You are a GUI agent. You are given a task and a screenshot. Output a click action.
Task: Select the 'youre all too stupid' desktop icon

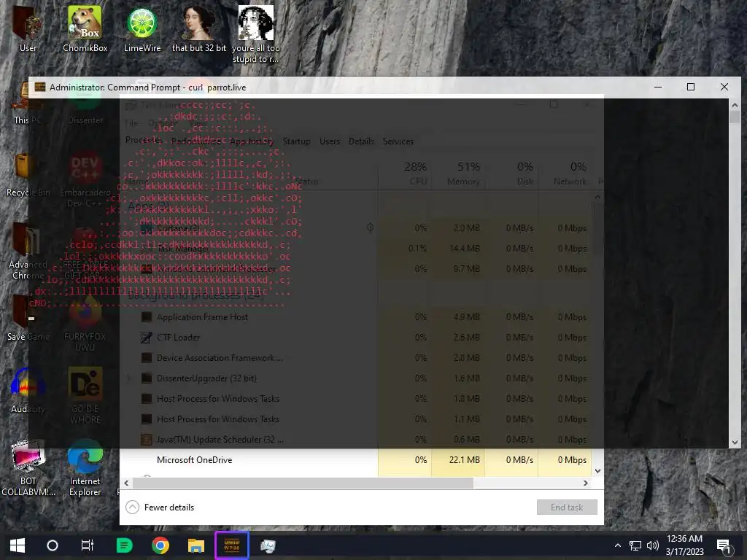tap(256, 34)
